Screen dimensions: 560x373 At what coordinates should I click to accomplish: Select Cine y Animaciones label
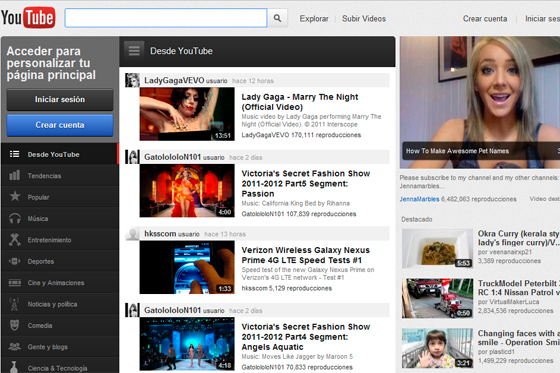click(56, 283)
